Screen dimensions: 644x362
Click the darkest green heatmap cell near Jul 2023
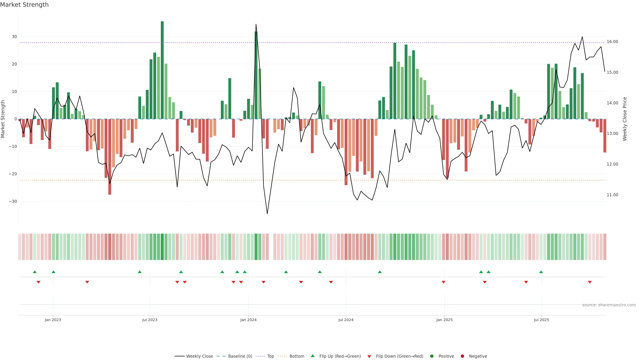[x=162, y=247]
